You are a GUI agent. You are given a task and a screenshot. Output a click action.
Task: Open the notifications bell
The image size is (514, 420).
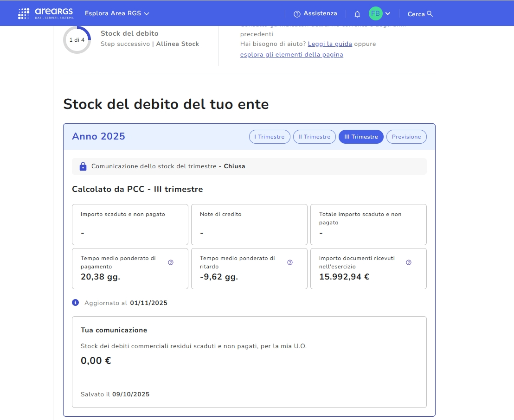(357, 14)
